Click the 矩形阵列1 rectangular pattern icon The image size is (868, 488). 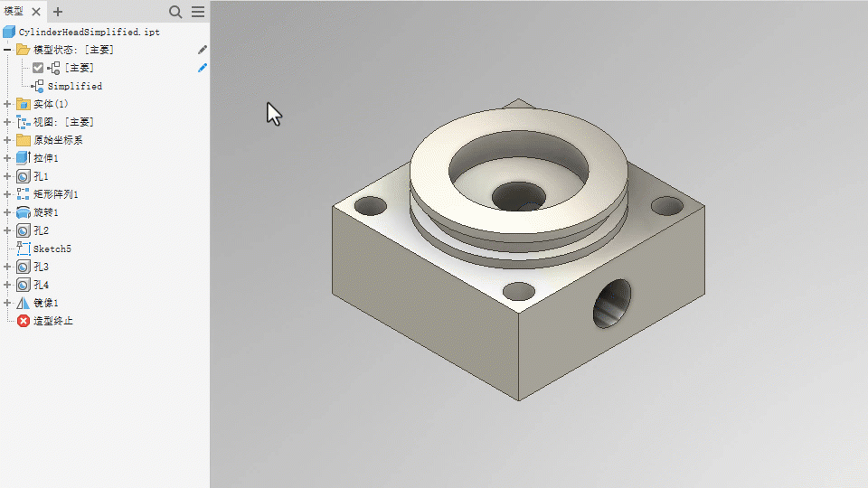click(x=23, y=194)
